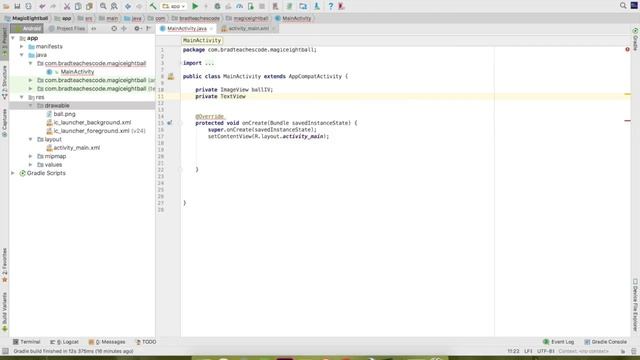Image resolution: width=640 pixels, height=360 pixels.
Task: Place cursor after TextView on line 11
Action: [247, 96]
